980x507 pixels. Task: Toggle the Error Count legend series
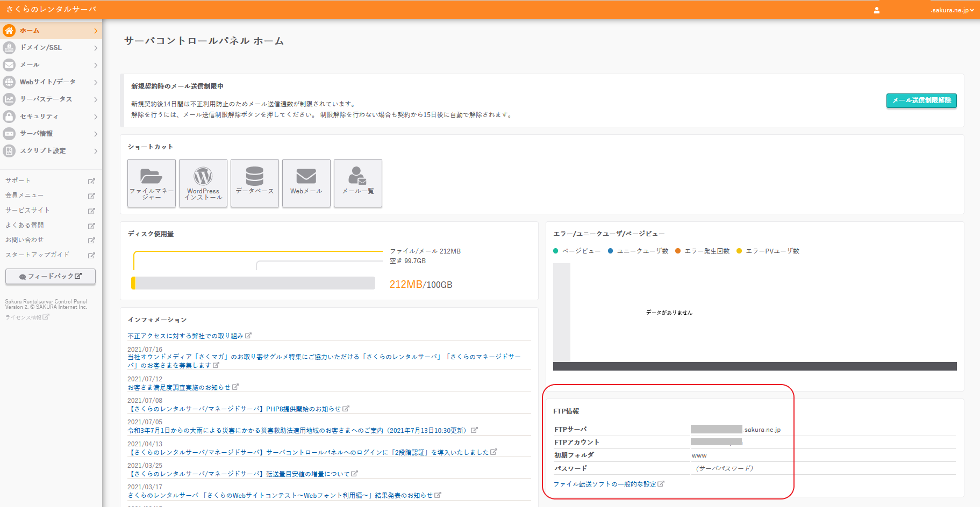coord(703,251)
